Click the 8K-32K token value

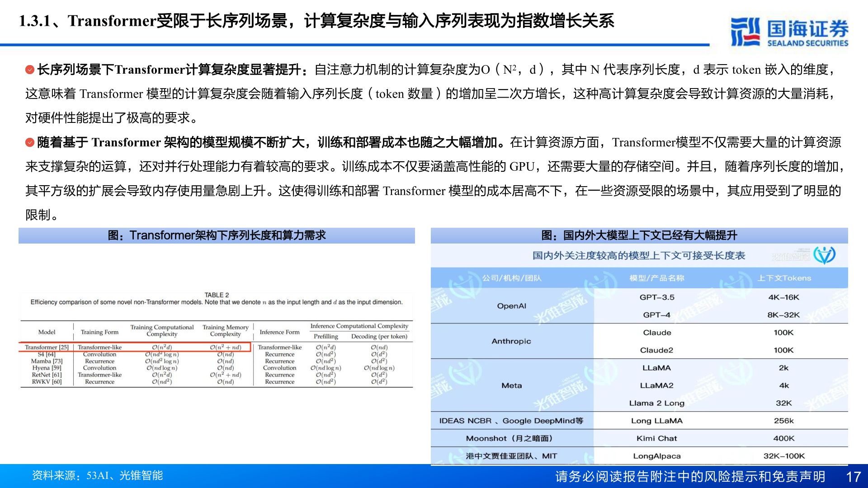[x=784, y=315]
